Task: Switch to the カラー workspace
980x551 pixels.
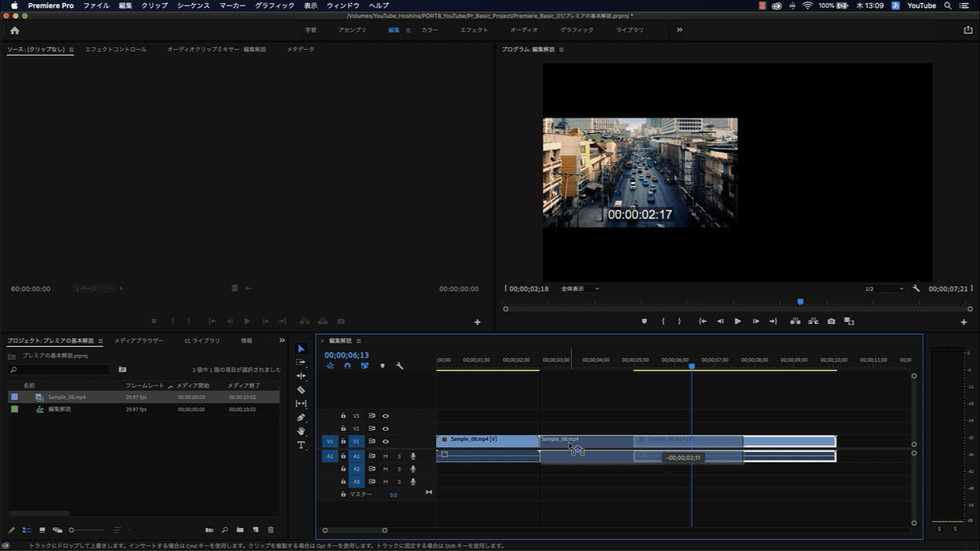Action: (430, 30)
